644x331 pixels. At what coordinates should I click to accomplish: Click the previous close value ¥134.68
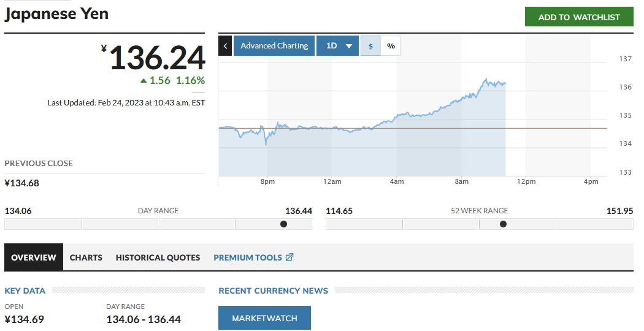pyautogui.click(x=21, y=183)
